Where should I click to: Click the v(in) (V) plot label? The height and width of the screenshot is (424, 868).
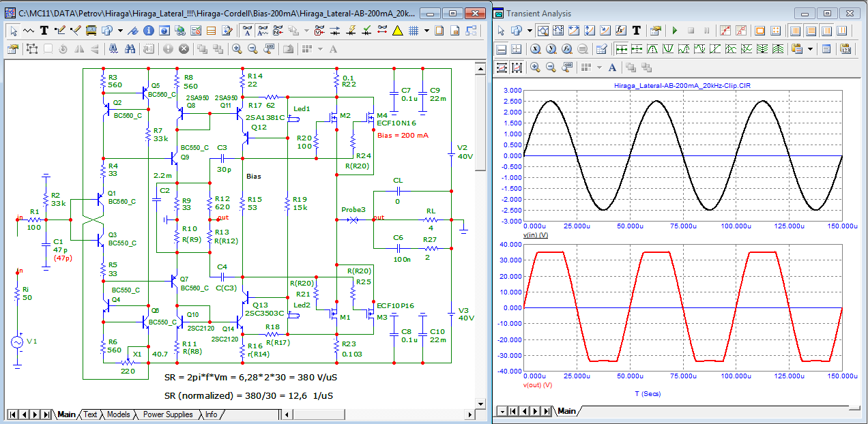click(537, 234)
